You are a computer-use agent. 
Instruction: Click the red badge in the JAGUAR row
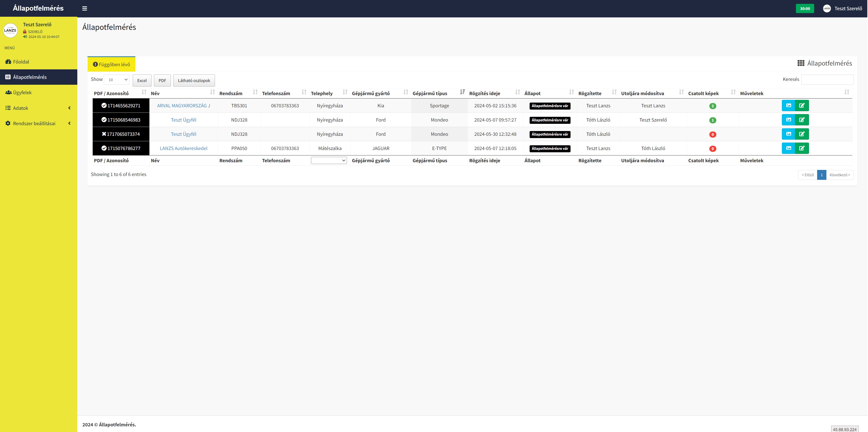tap(712, 148)
